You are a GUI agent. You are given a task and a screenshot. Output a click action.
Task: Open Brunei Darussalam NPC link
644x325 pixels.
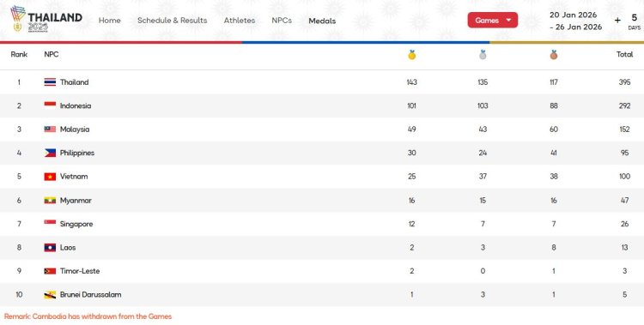coord(91,295)
